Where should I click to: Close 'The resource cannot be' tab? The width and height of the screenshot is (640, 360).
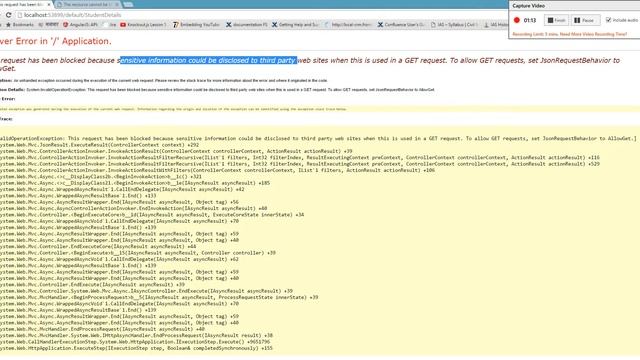click(117, 4)
